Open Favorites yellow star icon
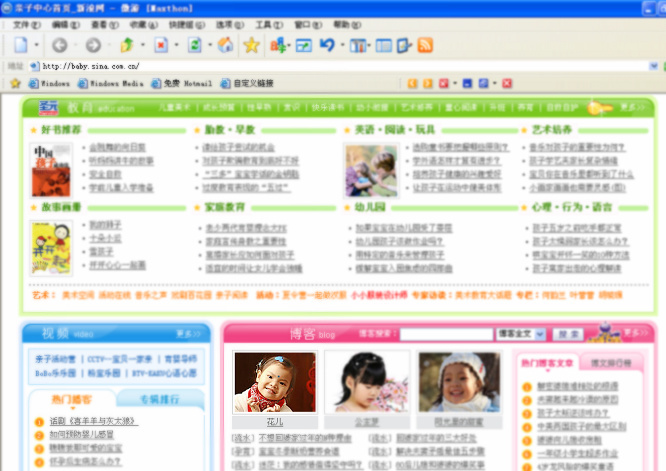This screenshot has height=471, width=666. tap(251, 45)
